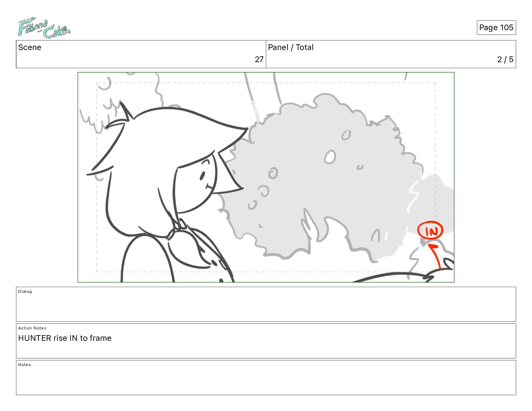The width and height of the screenshot is (532, 411).
Task: Click the character's smiling mouth
Action: pyautogui.click(x=208, y=187)
